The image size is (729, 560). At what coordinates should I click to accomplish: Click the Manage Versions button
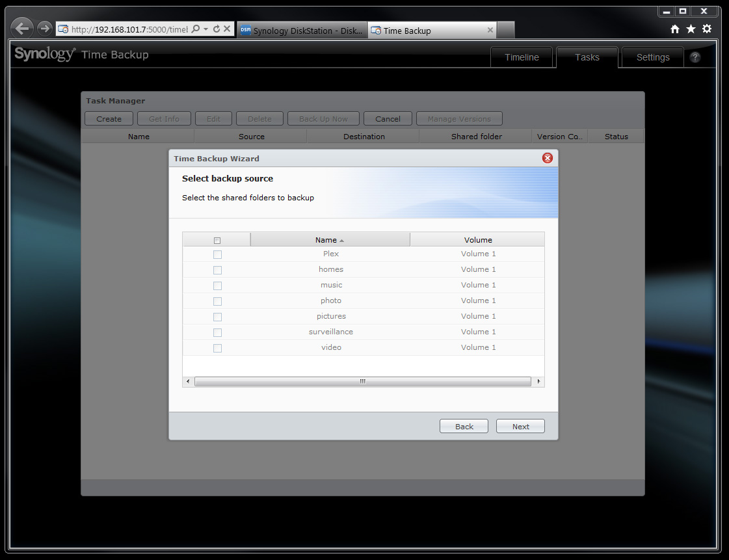tap(459, 118)
